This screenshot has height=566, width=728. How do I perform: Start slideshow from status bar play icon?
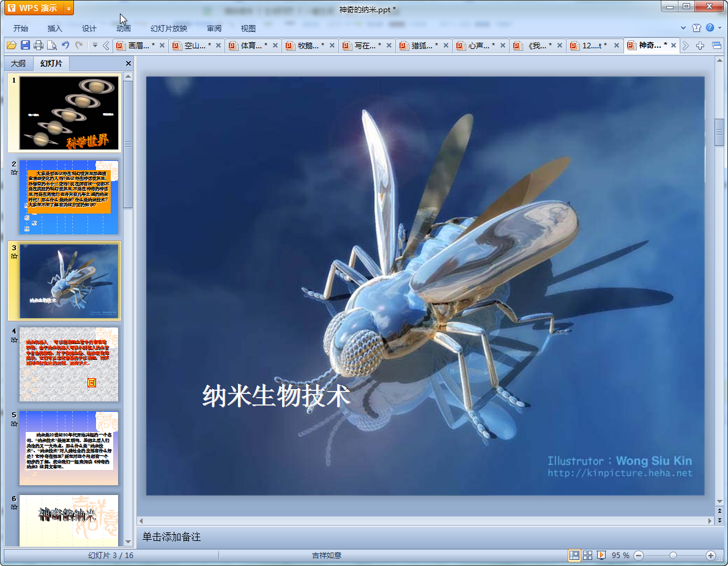(x=601, y=556)
